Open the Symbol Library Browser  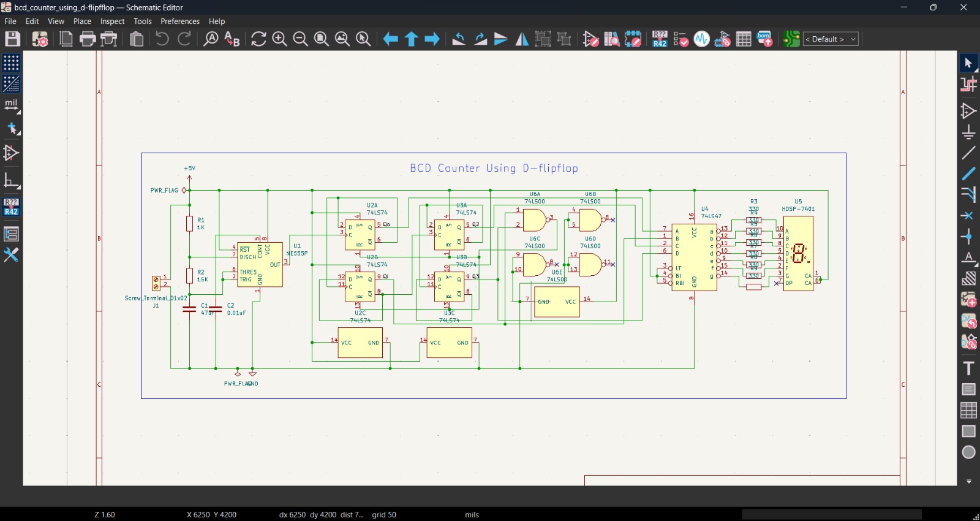[612, 39]
